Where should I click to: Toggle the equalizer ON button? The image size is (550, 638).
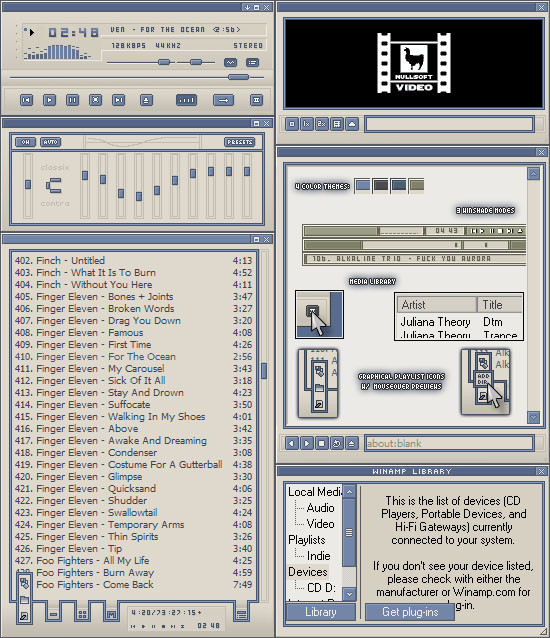pos(25,142)
